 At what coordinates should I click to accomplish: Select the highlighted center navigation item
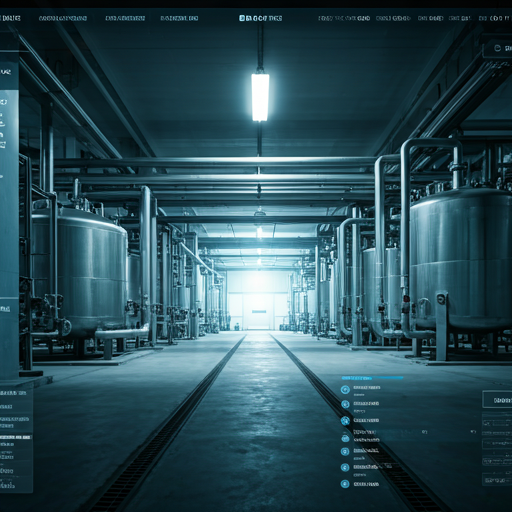click(260, 18)
